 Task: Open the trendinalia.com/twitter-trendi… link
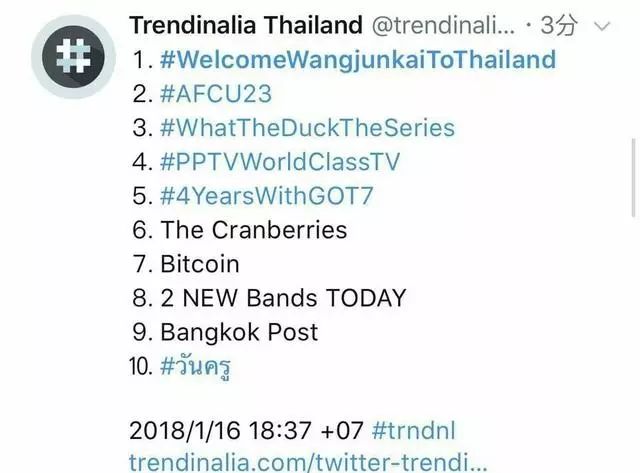308,462
